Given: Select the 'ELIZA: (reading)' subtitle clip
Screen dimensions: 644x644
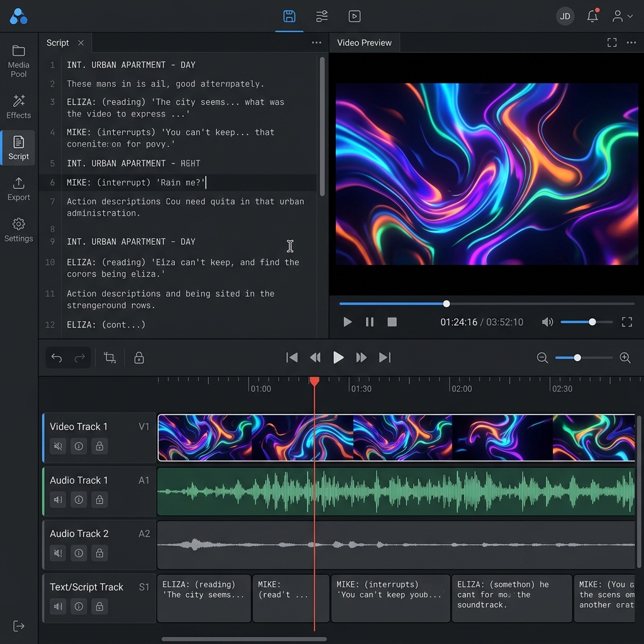Looking at the screenshot, I should click(204, 599).
